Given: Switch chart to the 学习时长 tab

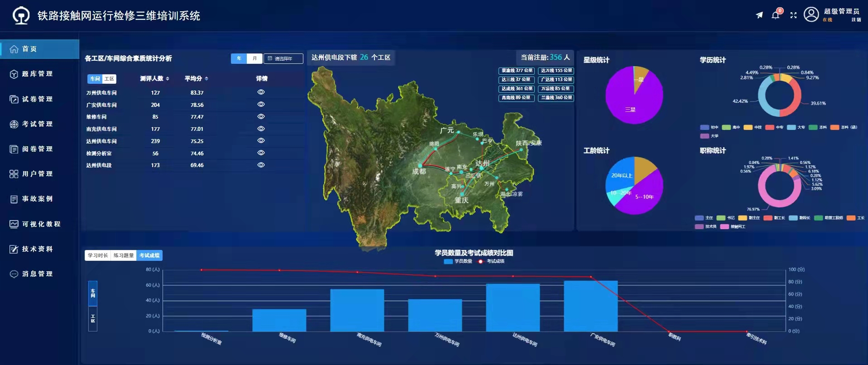Looking at the screenshot, I should pos(98,255).
